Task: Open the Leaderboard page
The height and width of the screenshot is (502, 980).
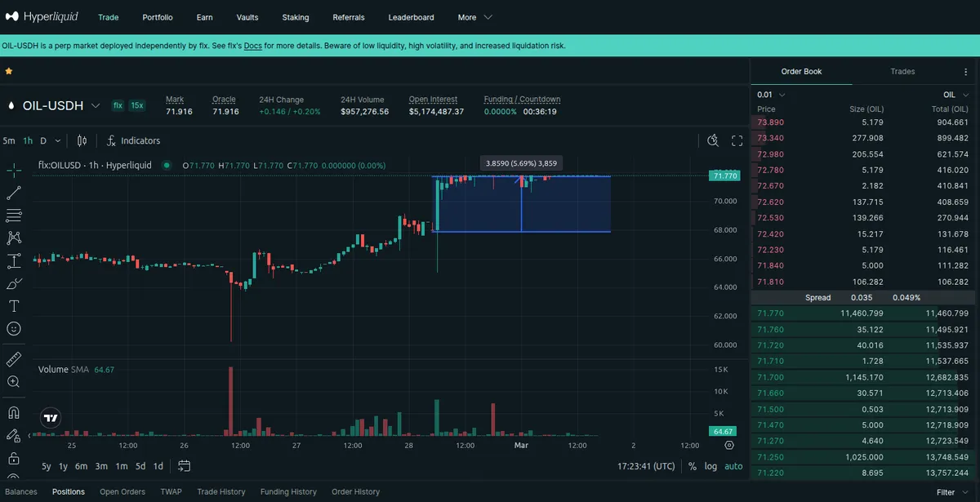Action: [412, 17]
